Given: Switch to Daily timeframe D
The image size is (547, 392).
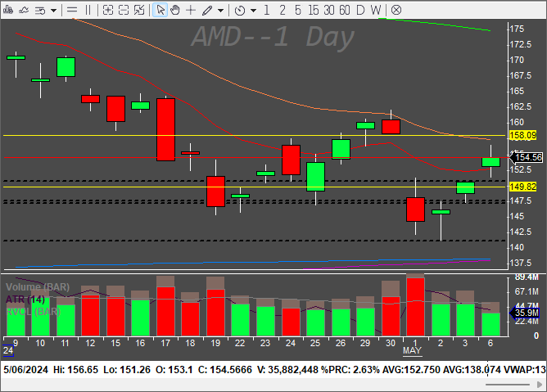Looking at the screenshot, I should pos(362,10).
